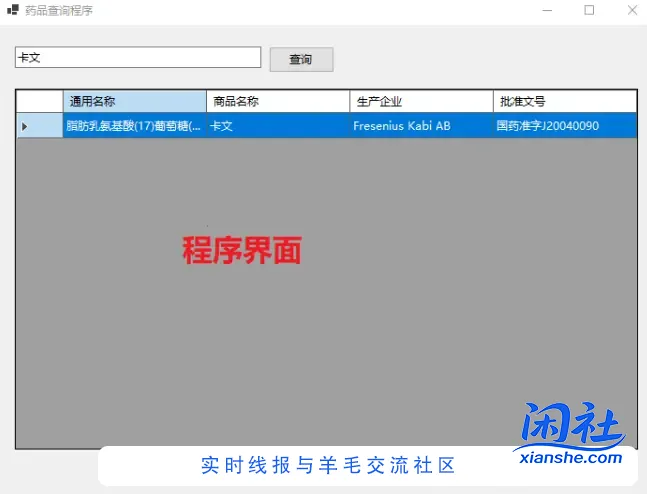Maximize the 药品查询程序 window
The height and width of the screenshot is (494, 647).
[x=589, y=10]
